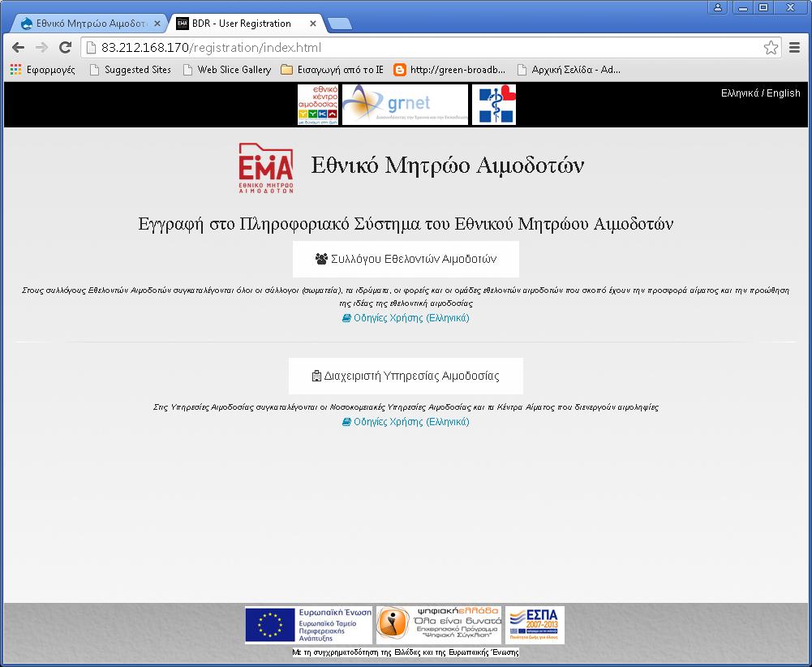
Task: Open the Web Slice Gallery bookmark
Action: [x=227, y=70]
